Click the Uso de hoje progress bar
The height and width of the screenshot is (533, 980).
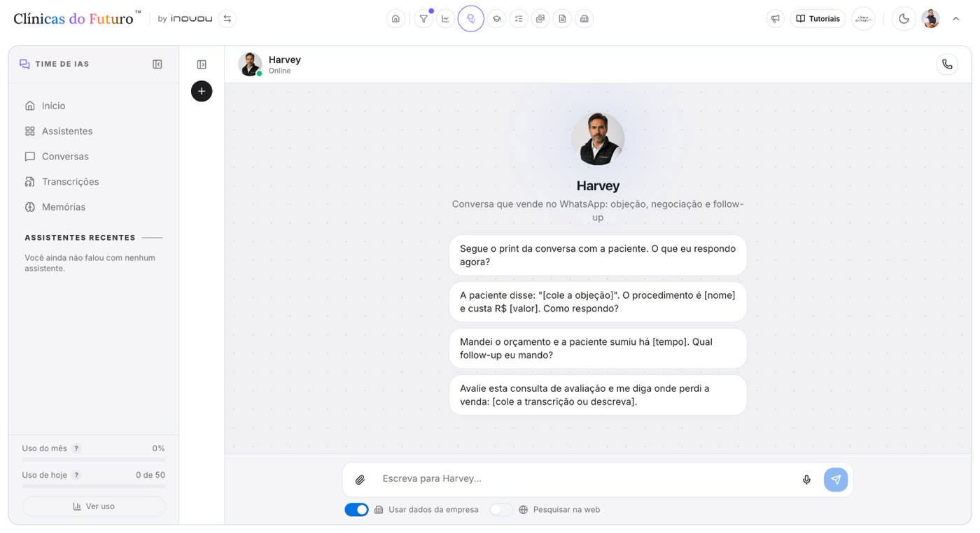tap(94, 486)
